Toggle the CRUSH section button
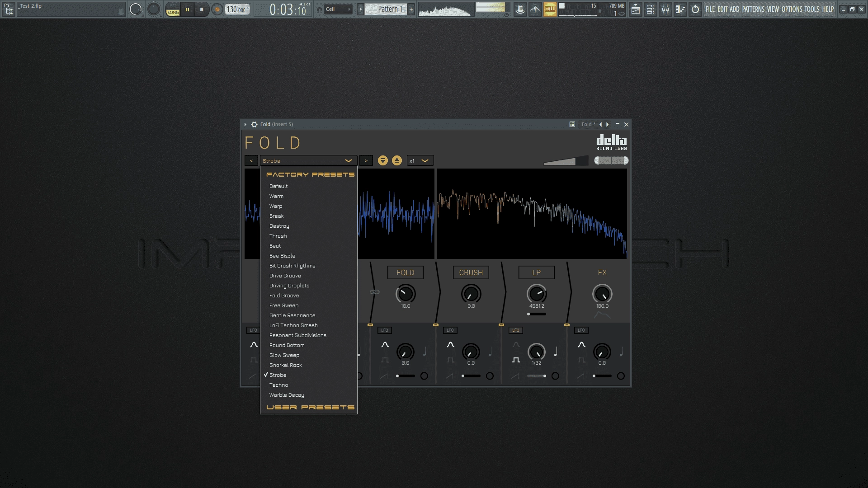868x488 pixels. (471, 272)
